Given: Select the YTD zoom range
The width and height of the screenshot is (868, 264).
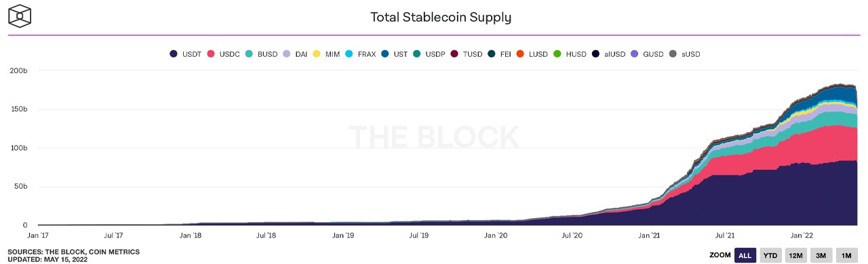Looking at the screenshot, I should [770, 255].
